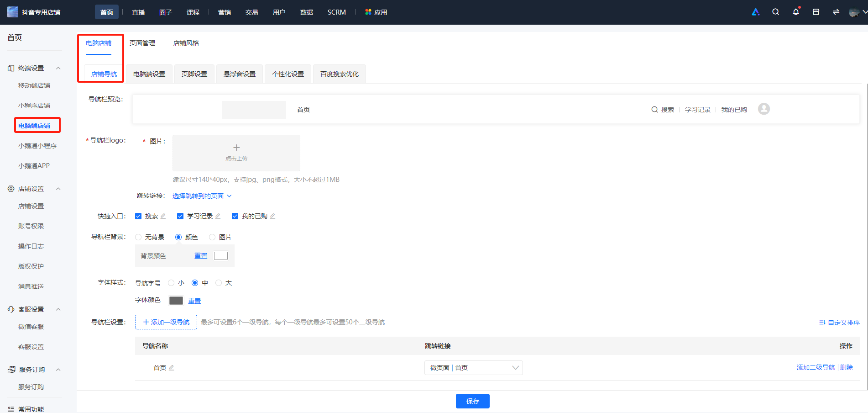This screenshot has height=413, width=868.
Task: Switch to the 页面管理 tab
Action: (142, 43)
